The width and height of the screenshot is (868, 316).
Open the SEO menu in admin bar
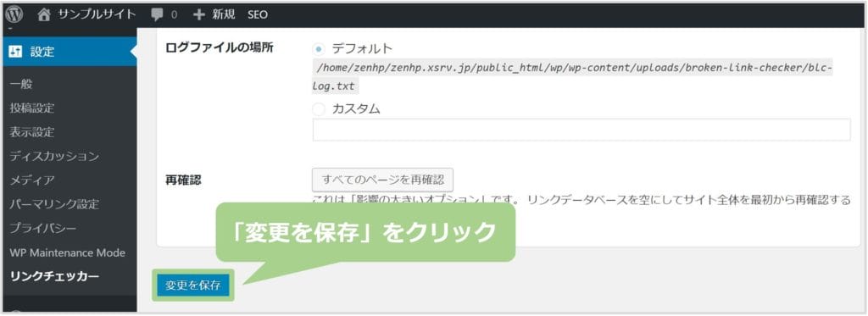[258, 15]
